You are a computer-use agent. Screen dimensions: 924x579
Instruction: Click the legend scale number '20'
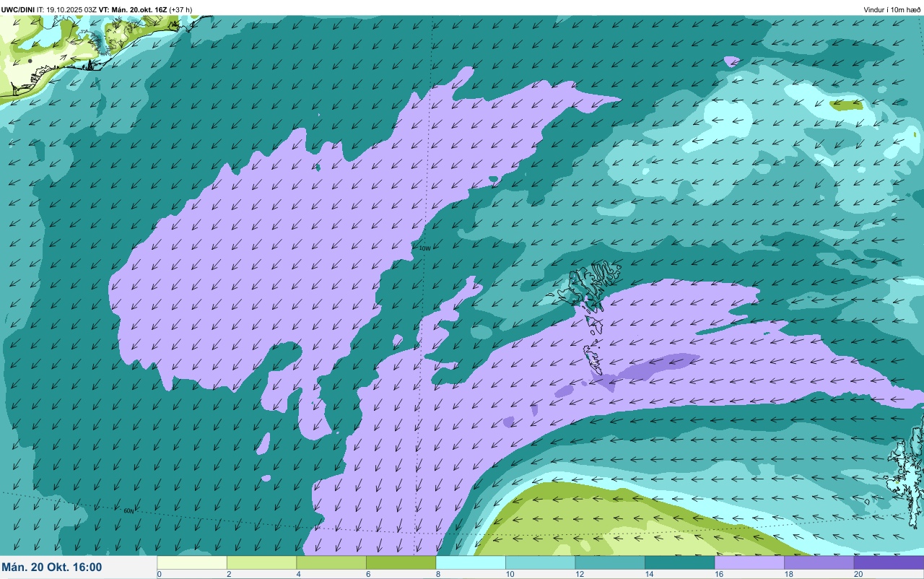(x=858, y=574)
